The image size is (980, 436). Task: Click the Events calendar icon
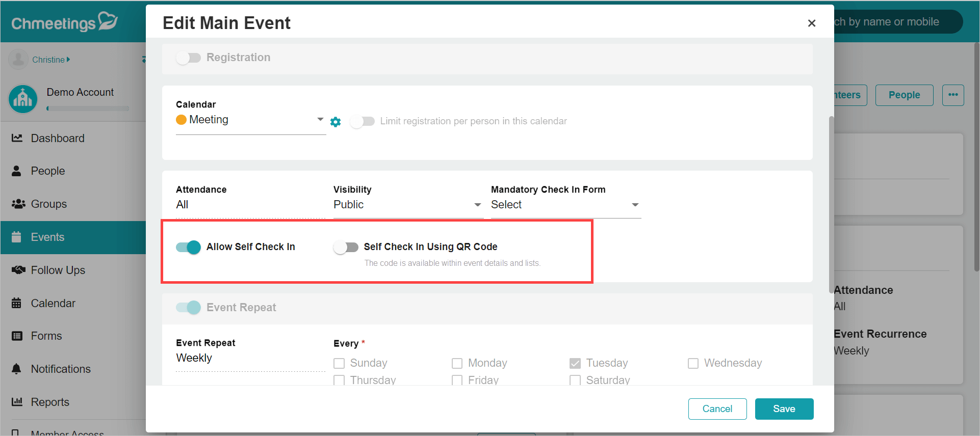pos(16,237)
